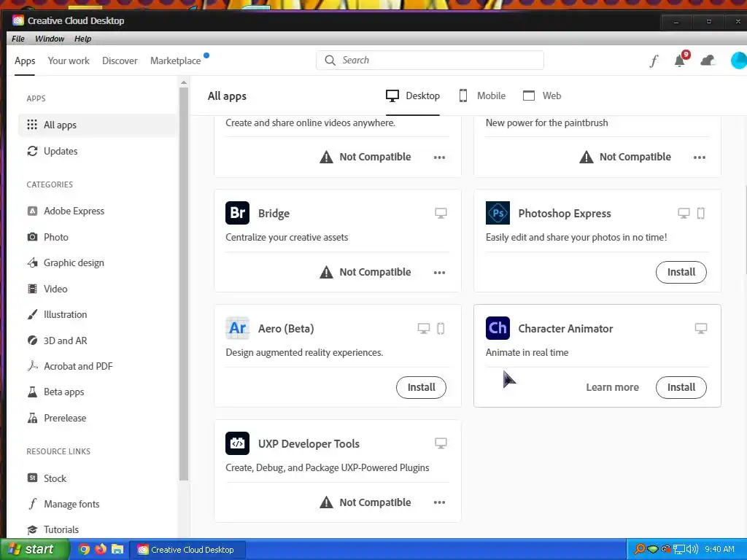Image resolution: width=747 pixels, height=560 pixels.
Task: Open the account profile avatar
Action: (739, 61)
